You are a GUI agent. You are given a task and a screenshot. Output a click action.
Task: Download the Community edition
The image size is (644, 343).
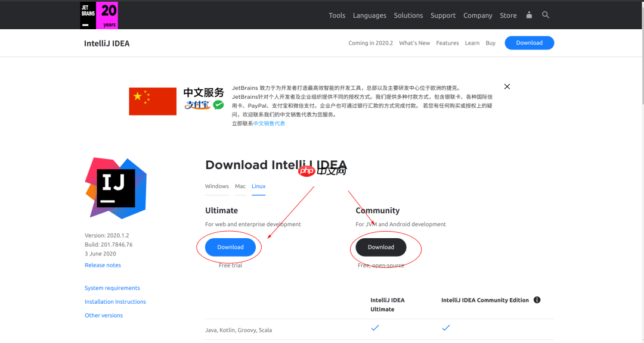380,247
